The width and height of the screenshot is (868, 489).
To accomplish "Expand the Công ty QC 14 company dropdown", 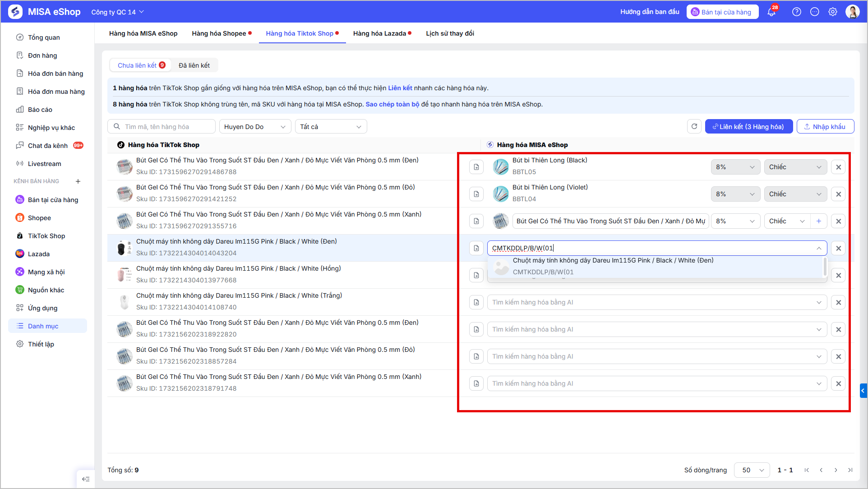I will click(117, 12).
